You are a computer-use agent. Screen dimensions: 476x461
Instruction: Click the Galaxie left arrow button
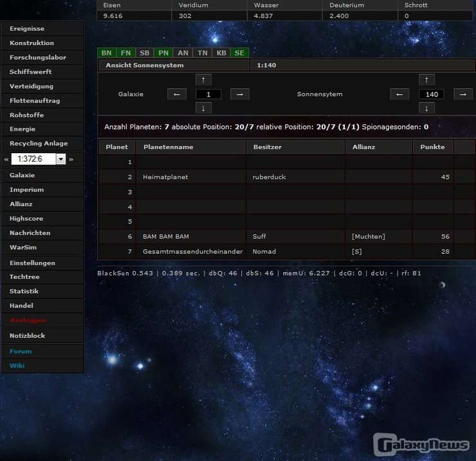coord(177,94)
